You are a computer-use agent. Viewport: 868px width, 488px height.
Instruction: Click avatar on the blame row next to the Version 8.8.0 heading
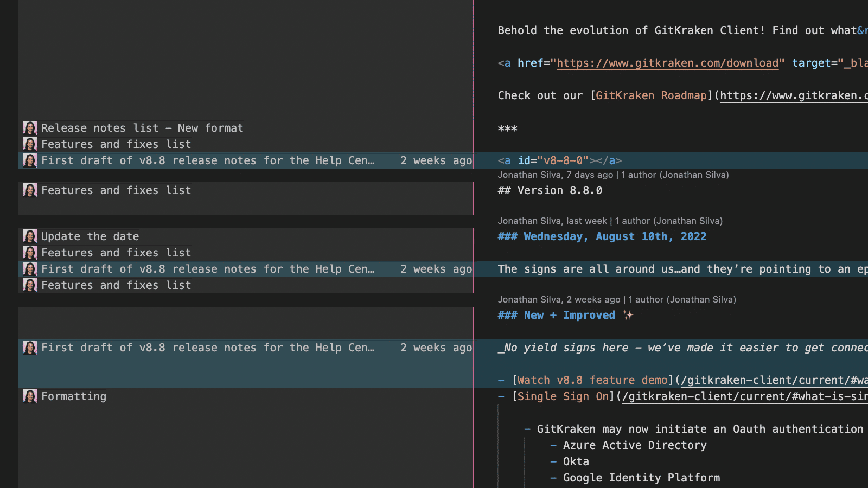point(30,190)
